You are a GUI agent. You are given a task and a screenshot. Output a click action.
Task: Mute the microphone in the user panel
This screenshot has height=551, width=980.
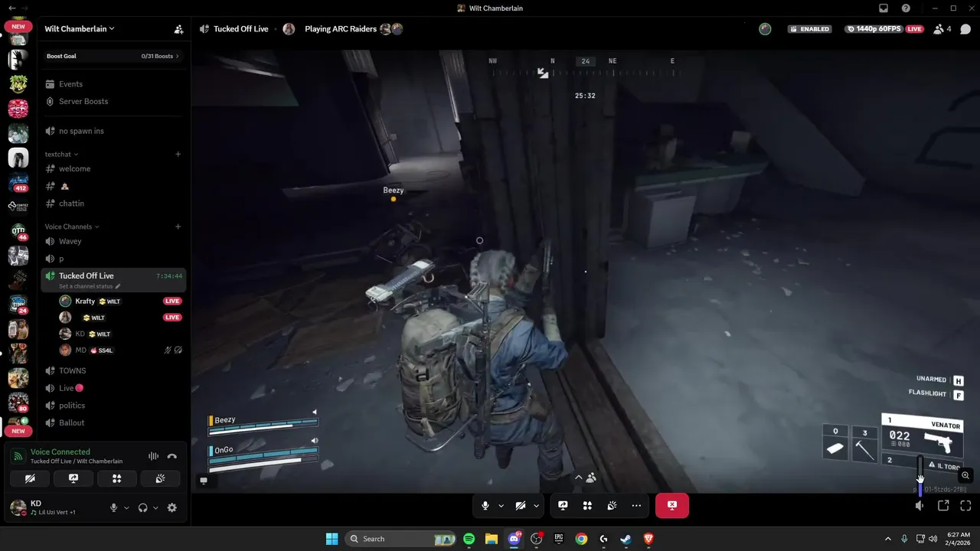tap(114, 507)
